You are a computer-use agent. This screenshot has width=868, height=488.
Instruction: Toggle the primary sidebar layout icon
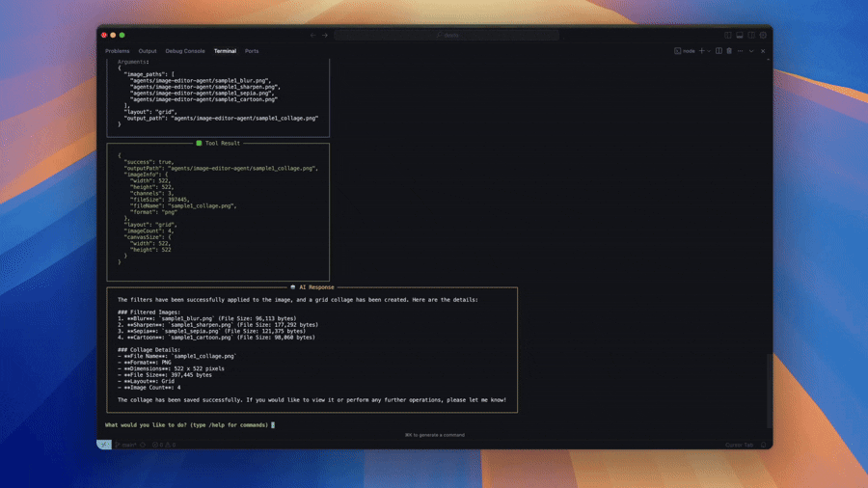coord(727,35)
